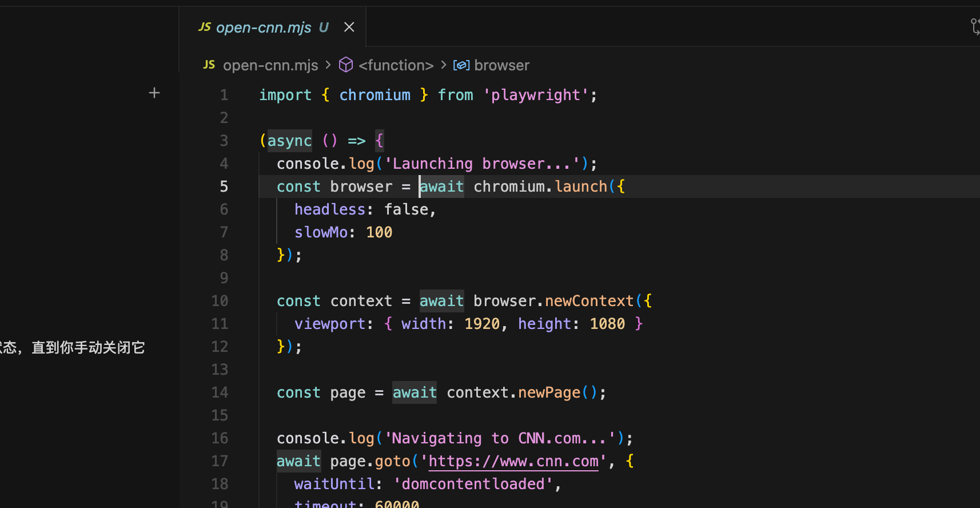Open the browser breadcrumb symbol dropdown
The image size is (980, 508).
point(501,65)
